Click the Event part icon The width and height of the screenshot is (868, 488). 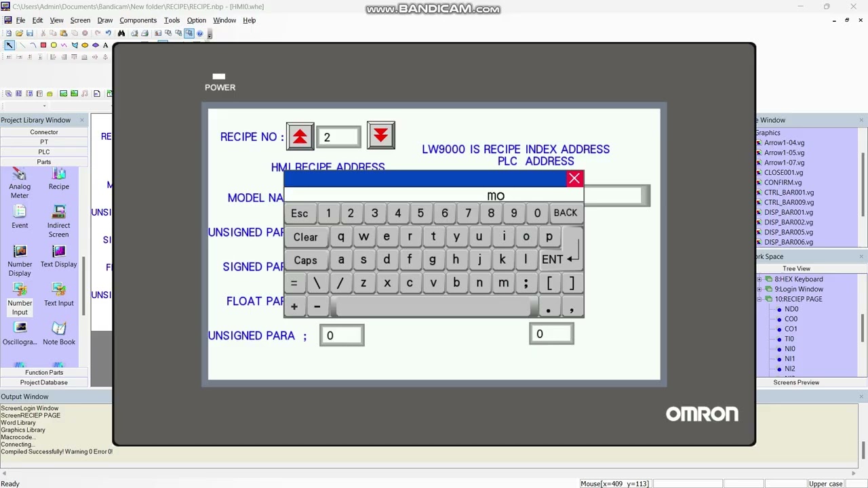tap(20, 213)
